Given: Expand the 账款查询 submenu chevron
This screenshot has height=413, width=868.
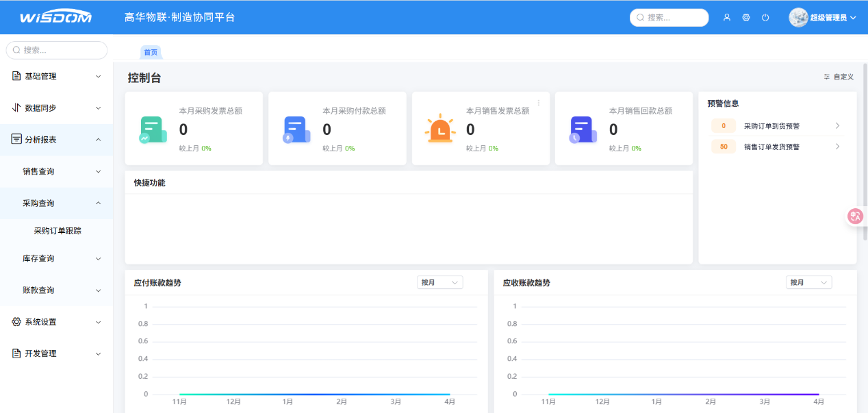Looking at the screenshot, I should coord(98,290).
